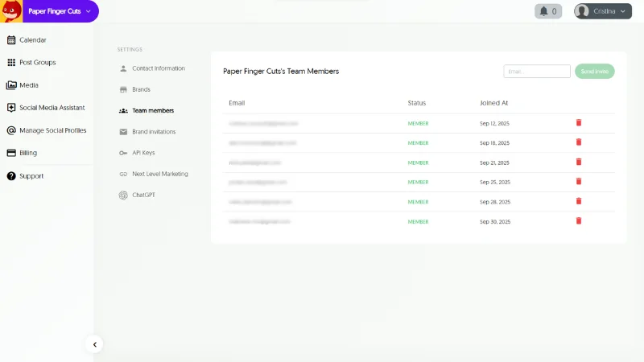Viewport: 644px width, 362px height.
Task: Remove the member who joined Sep 30, 2025
Action: (x=578, y=220)
